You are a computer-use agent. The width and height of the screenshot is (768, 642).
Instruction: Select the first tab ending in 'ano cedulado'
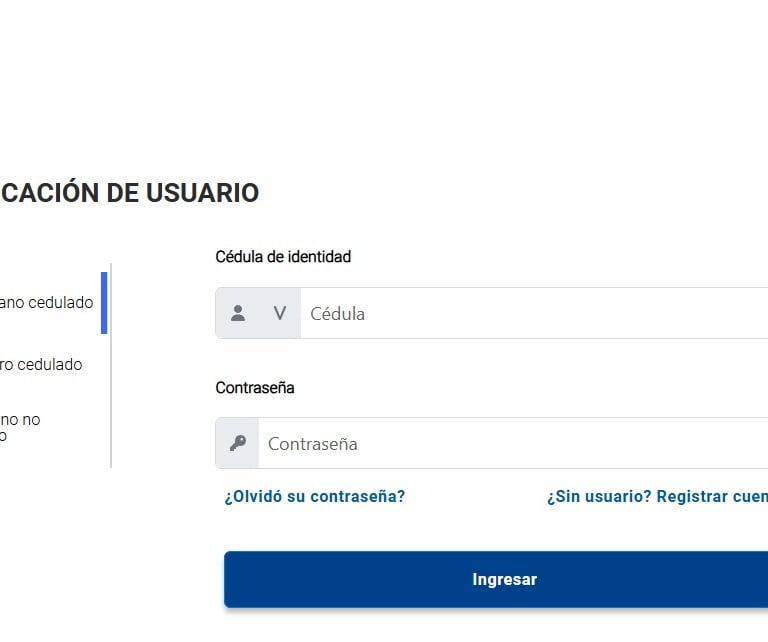[47, 303]
